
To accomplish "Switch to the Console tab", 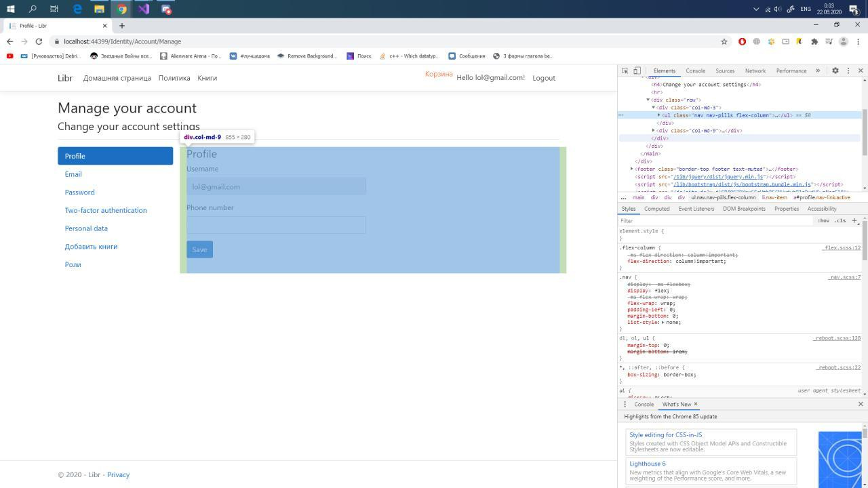I will pos(695,70).
